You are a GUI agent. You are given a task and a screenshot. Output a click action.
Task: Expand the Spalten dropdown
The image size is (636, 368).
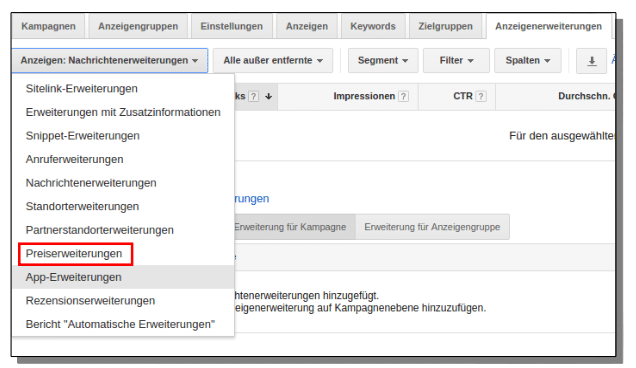[528, 60]
